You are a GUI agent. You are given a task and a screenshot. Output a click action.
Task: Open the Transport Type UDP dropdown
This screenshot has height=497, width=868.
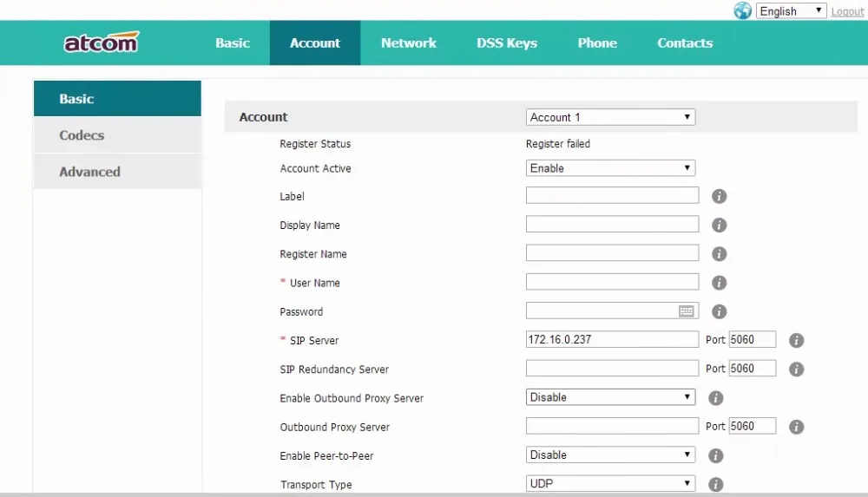tap(610, 483)
